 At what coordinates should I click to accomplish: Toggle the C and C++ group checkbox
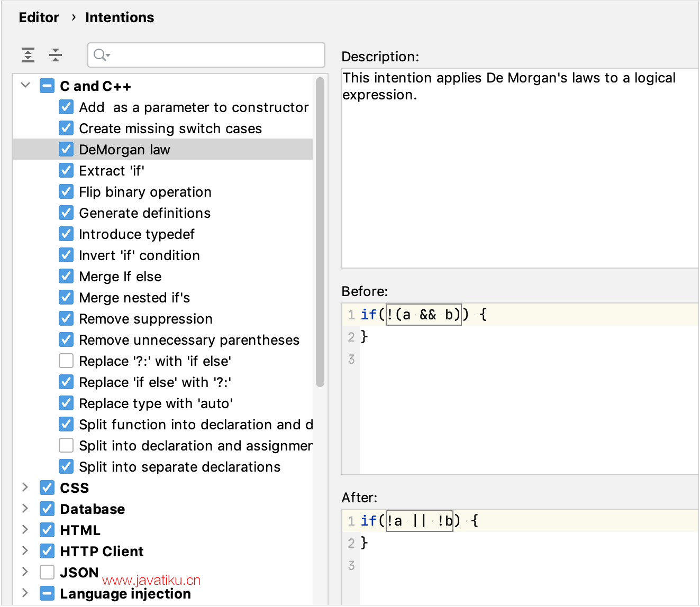47,86
